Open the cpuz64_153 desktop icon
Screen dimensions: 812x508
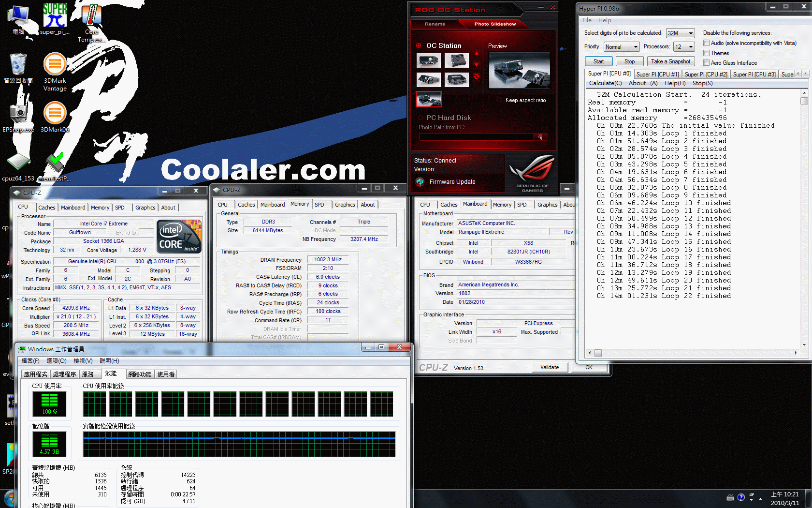pos(18,167)
